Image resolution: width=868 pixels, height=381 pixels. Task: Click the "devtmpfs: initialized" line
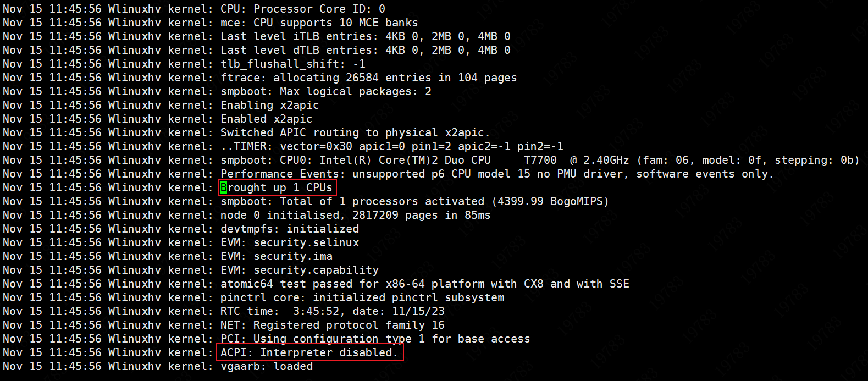coord(290,229)
